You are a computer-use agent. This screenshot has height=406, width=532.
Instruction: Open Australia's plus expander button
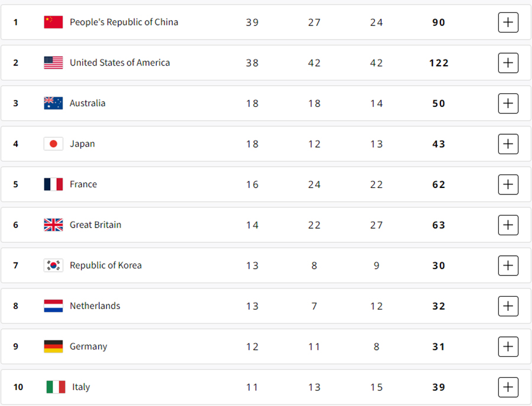tap(508, 103)
